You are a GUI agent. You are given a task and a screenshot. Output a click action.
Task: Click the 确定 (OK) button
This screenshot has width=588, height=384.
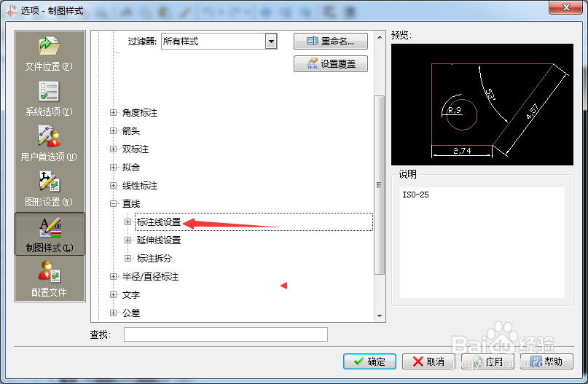[x=369, y=361]
